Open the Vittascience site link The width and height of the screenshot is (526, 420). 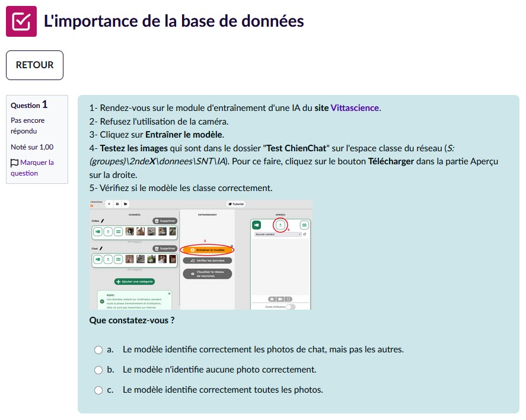coord(355,108)
